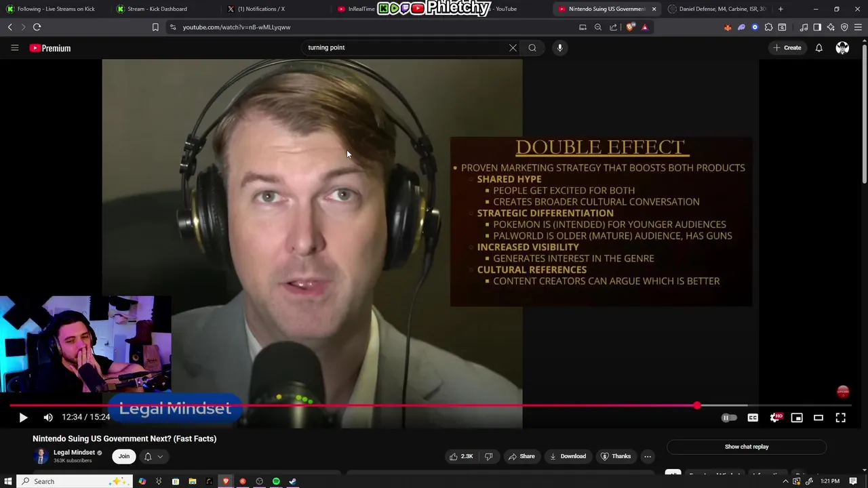This screenshot has height=488, width=868.
Task: Open more actions three-dot menu
Action: tap(648, 456)
